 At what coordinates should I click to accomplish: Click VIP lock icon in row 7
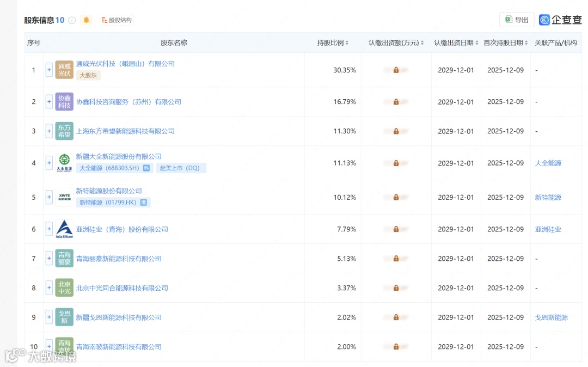396,259
